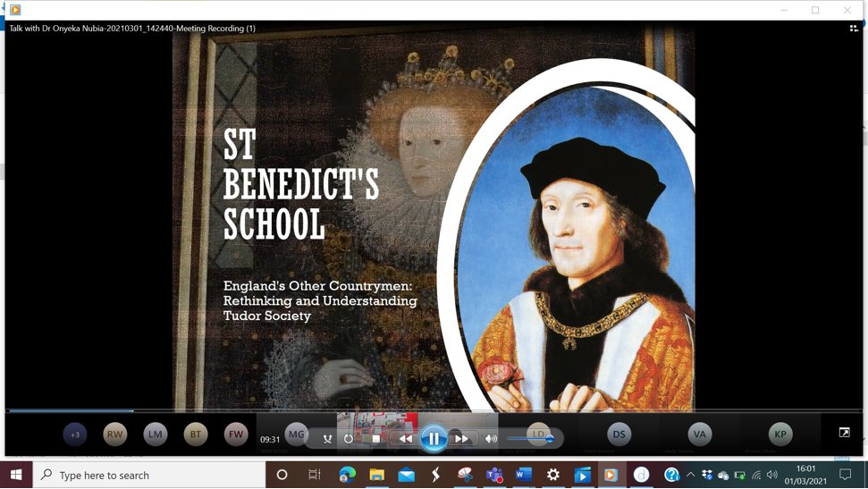Click the recording title text
The image size is (868, 489).
132,29
